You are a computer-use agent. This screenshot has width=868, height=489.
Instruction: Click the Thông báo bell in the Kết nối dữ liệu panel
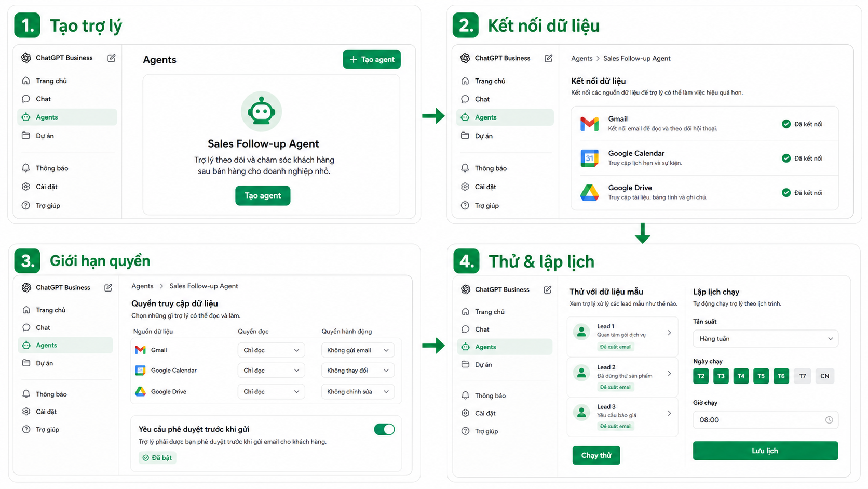click(465, 168)
